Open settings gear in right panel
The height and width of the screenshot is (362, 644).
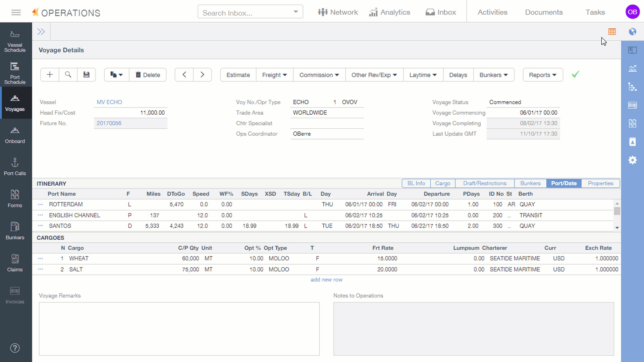(x=632, y=160)
